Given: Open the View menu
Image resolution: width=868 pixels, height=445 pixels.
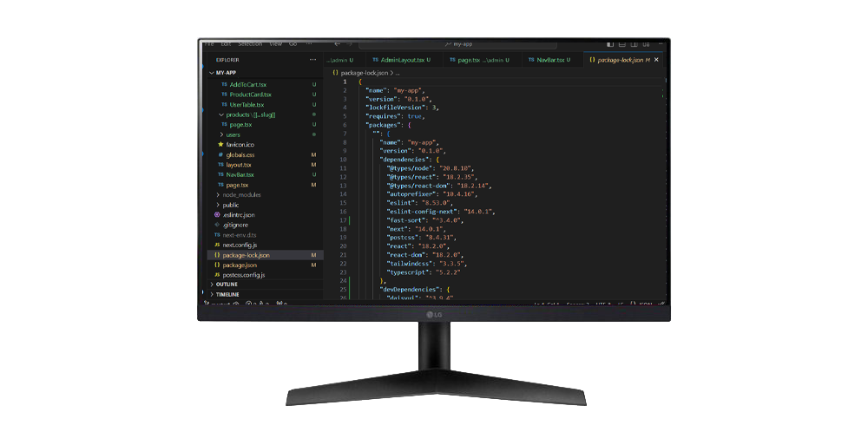Looking at the screenshot, I should (x=276, y=43).
